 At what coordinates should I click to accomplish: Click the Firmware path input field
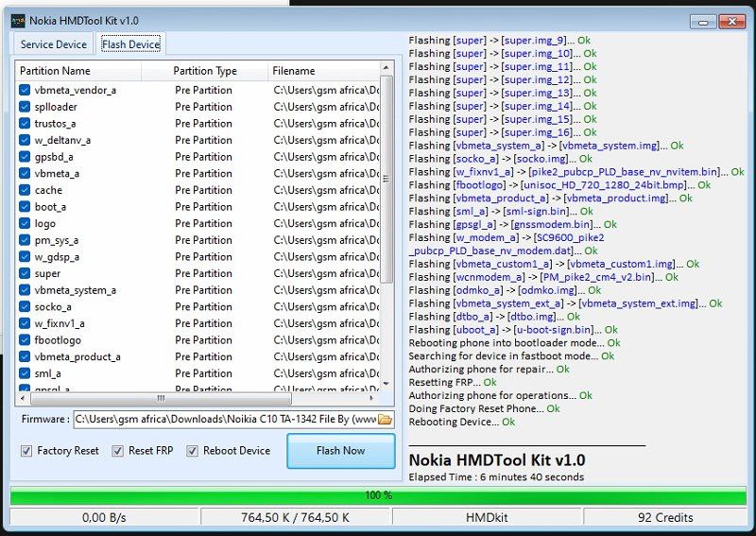[x=226, y=419]
